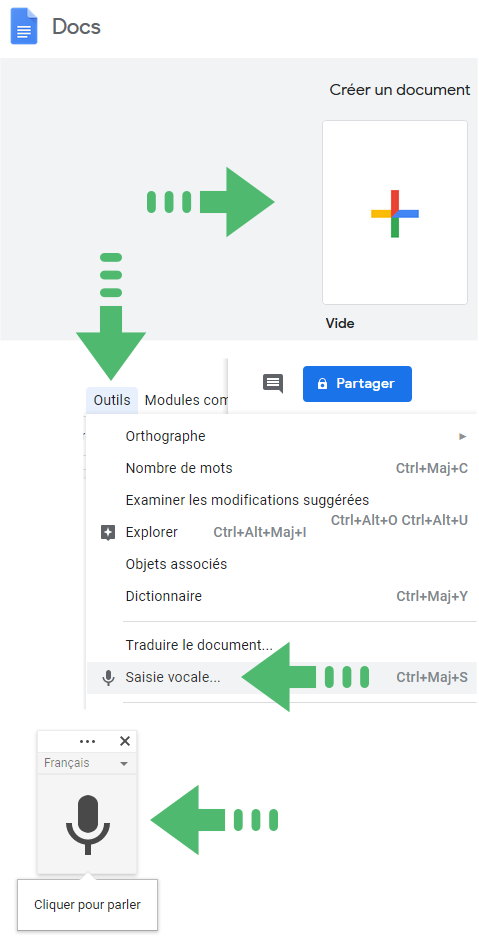
Task: Click the three-dot handle on voice widget
Action: 87,741
